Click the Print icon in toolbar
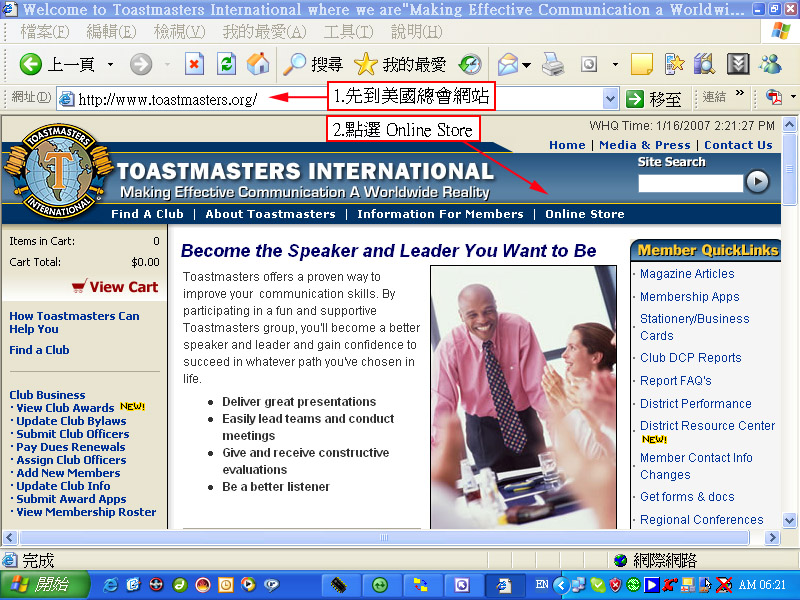800x600 pixels. pyautogui.click(x=553, y=65)
